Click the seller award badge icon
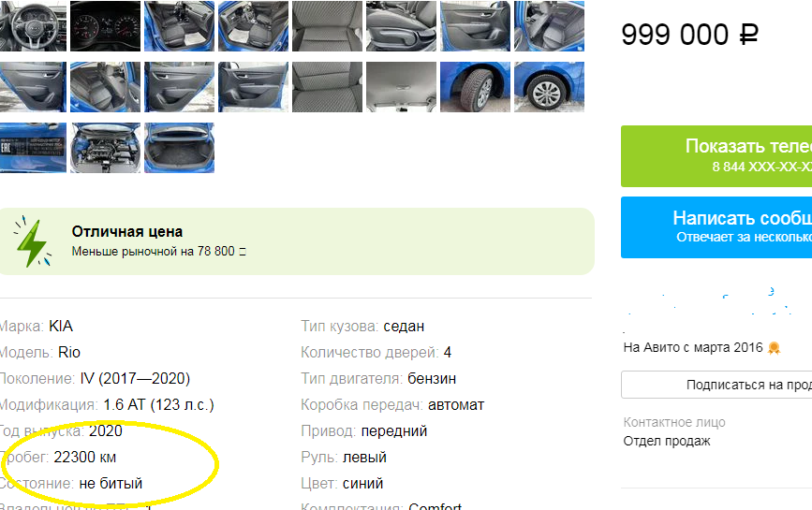Image resolution: width=812 pixels, height=510 pixels. tap(774, 347)
